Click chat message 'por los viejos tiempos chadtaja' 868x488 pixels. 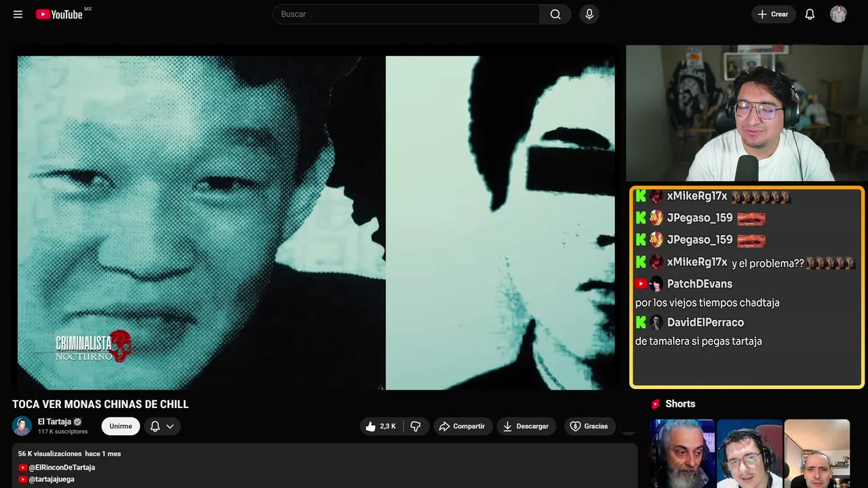pyautogui.click(x=707, y=303)
